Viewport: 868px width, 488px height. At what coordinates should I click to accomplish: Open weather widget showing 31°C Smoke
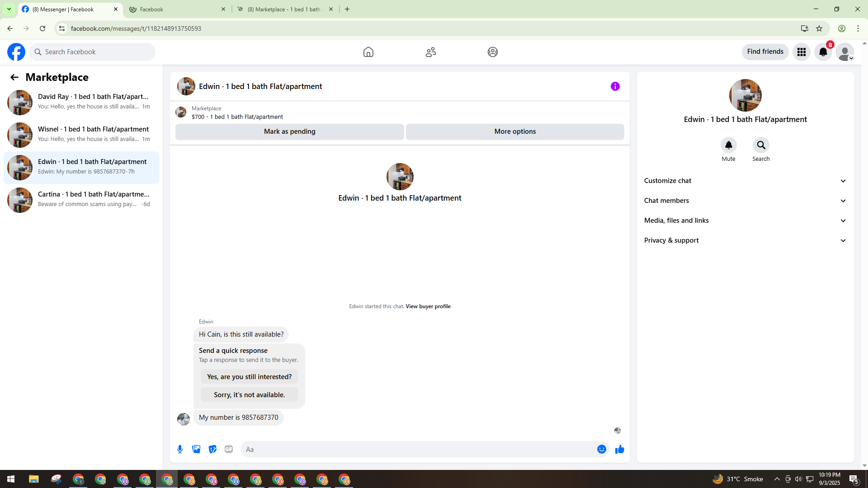pos(738,479)
